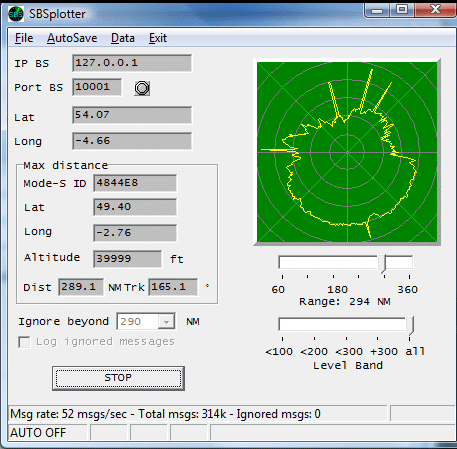The height and width of the screenshot is (449, 457).
Task: Toggle the Log ignored messages checkbox
Action: pyautogui.click(x=24, y=342)
